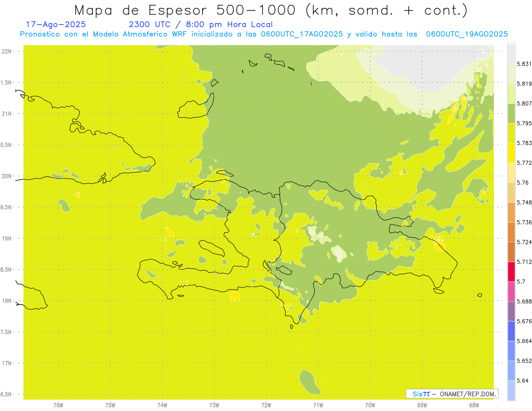
Task: Click the 73W longitude axis label
Action: tap(214, 405)
